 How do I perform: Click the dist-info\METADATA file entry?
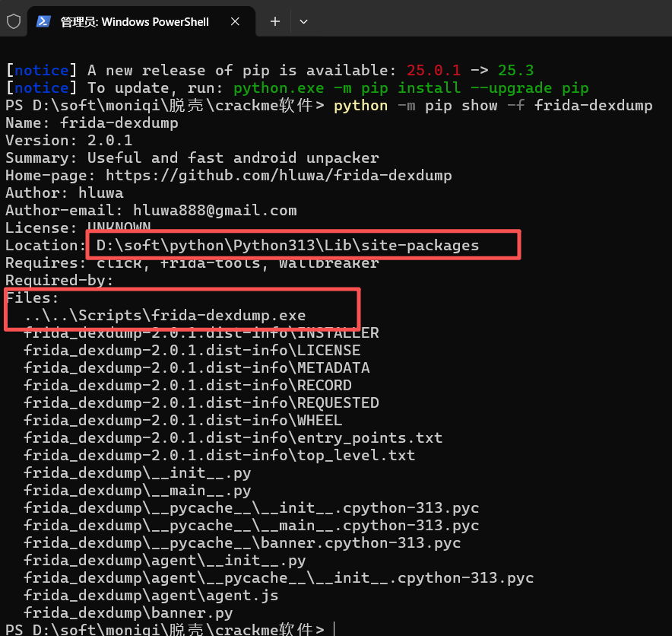[197, 368]
